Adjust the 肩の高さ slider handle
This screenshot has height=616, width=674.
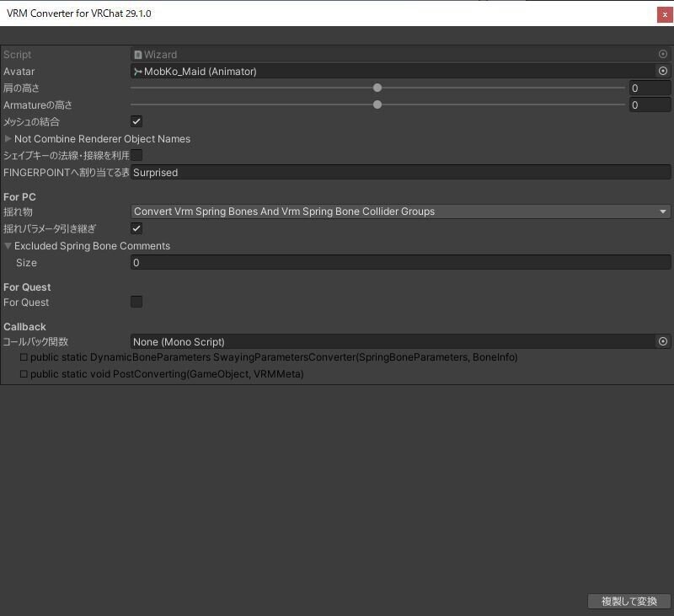[x=377, y=88]
